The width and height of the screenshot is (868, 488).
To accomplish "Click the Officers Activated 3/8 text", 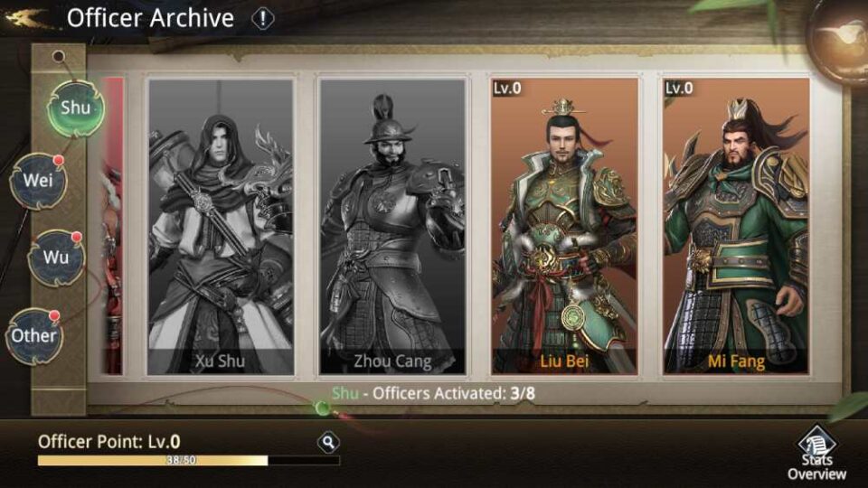I will (433, 393).
